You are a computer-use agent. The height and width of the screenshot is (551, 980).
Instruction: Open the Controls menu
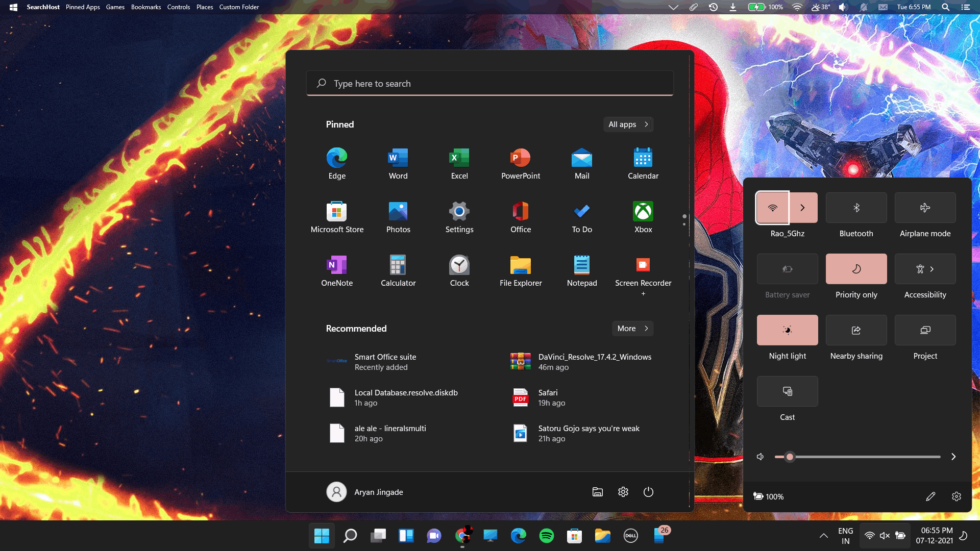coord(179,7)
